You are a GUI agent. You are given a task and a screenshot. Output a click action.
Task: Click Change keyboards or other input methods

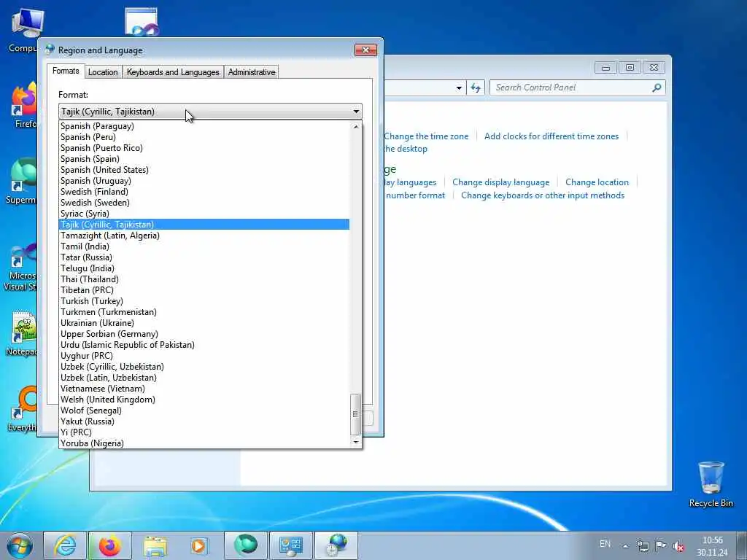click(543, 195)
